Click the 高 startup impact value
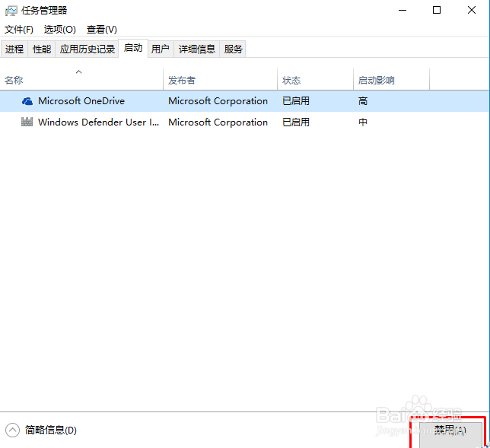 click(x=363, y=101)
